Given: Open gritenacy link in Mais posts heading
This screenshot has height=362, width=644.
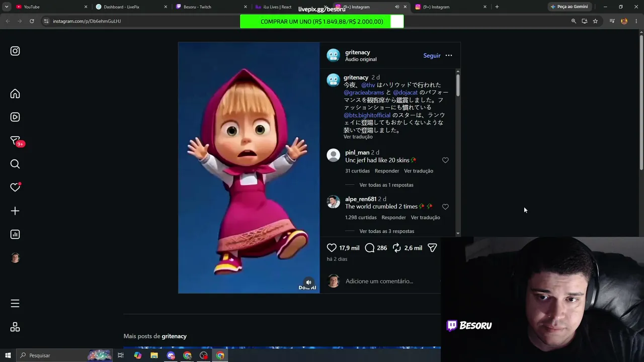Looking at the screenshot, I should coord(174,336).
